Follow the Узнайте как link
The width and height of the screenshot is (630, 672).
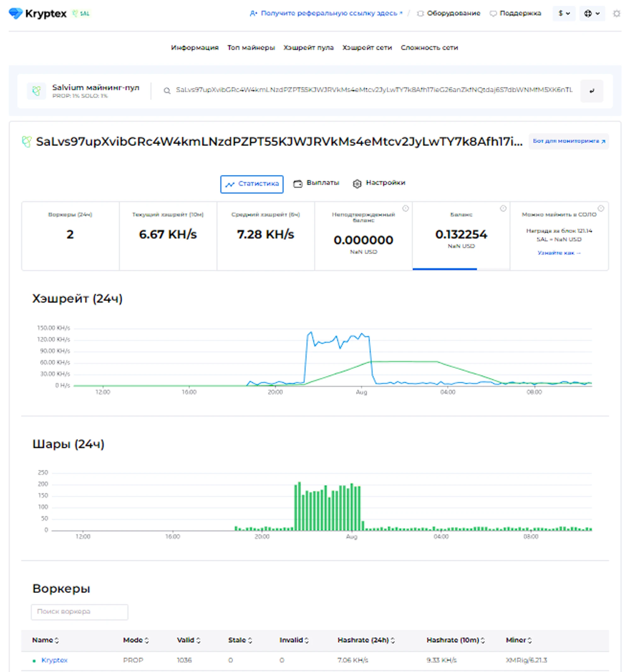[x=559, y=253]
